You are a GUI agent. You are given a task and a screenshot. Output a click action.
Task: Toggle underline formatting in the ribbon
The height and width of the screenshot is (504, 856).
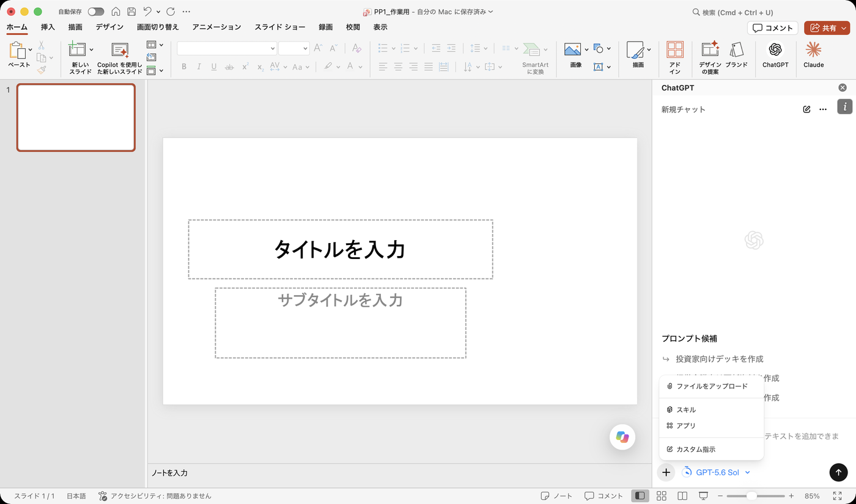214,67
